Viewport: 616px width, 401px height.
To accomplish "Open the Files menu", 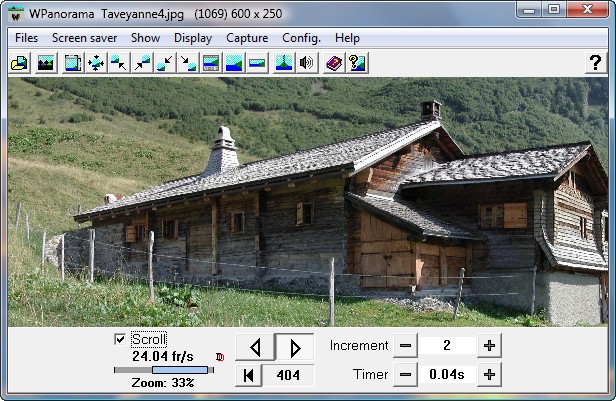I will tap(27, 38).
